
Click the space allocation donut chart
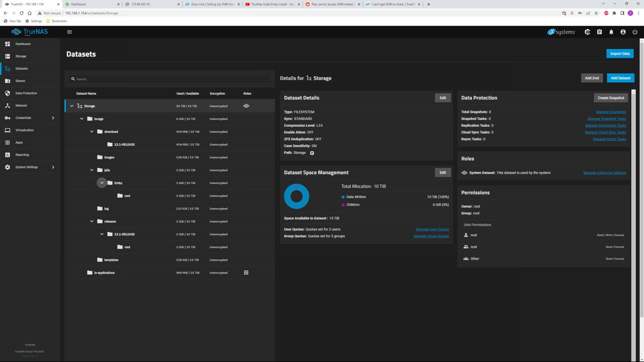tap(297, 196)
